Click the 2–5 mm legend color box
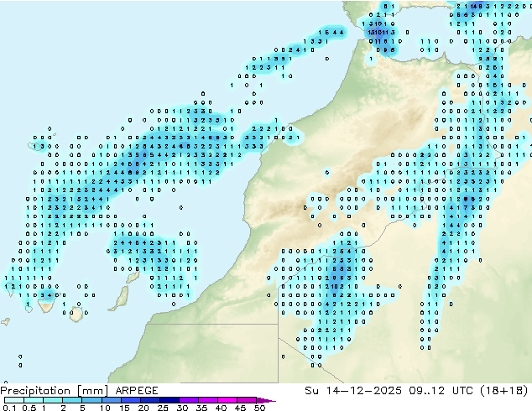This screenshot has height=411, width=532. (72, 400)
